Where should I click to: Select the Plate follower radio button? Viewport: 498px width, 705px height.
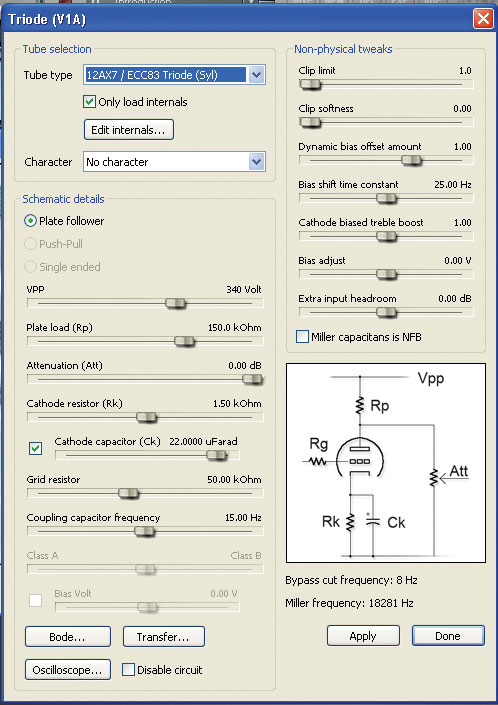click(x=30, y=221)
